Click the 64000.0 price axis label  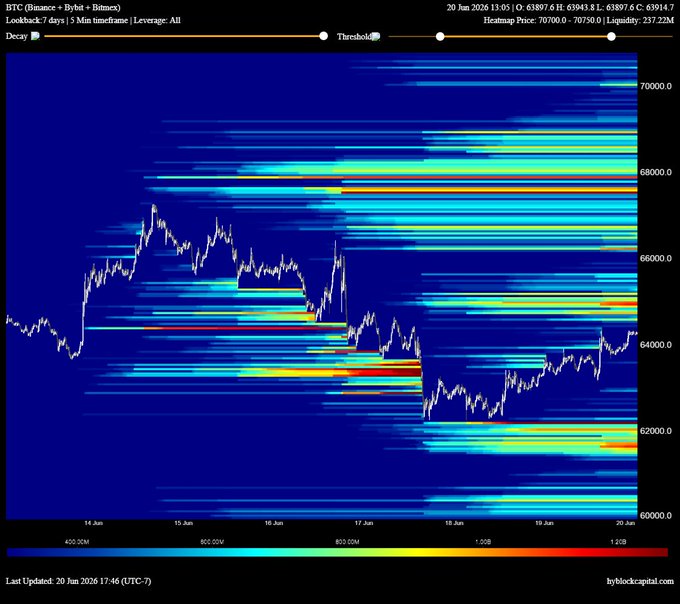tap(656, 344)
